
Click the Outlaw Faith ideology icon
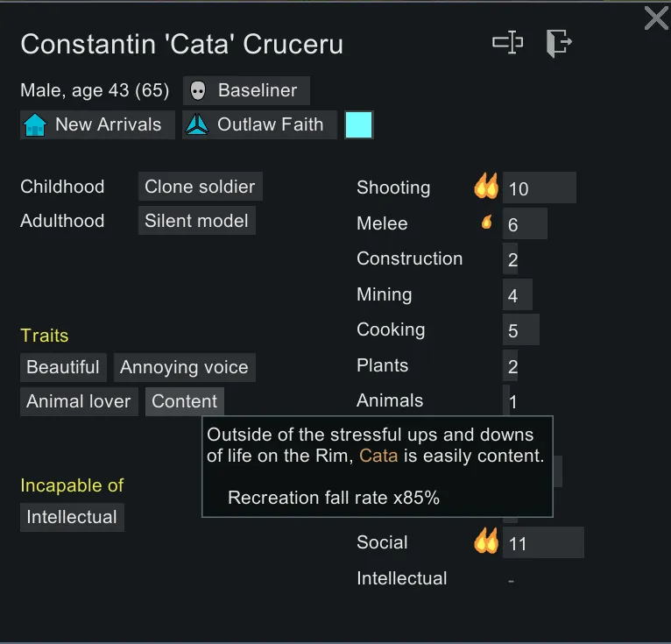click(x=197, y=124)
